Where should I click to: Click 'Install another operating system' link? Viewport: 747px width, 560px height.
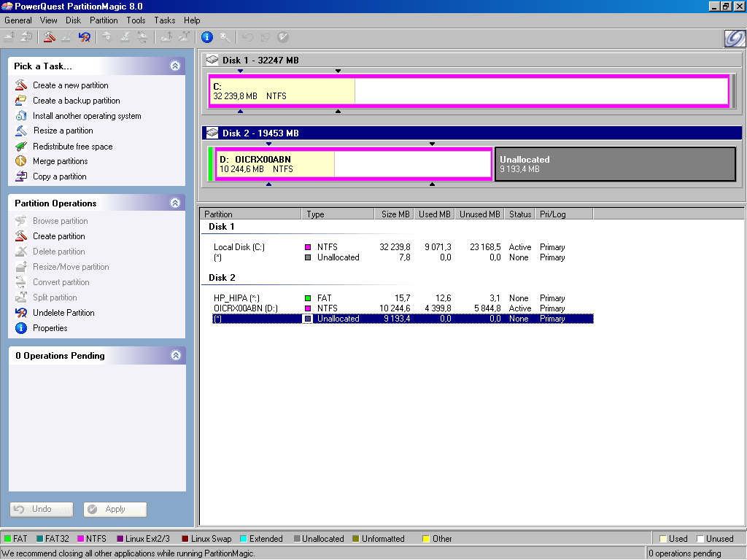pyautogui.click(x=87, y=116)
